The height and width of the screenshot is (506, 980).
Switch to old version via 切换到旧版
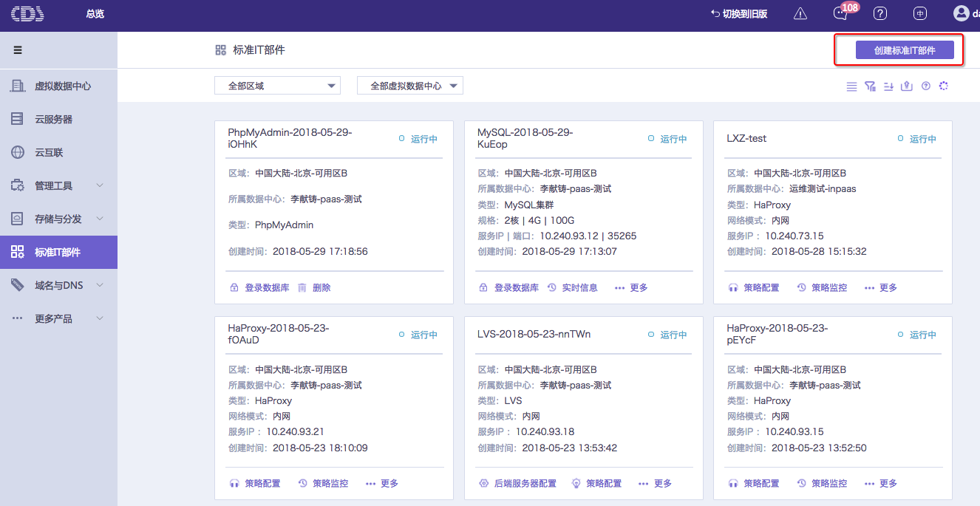(x=739, y=14)
